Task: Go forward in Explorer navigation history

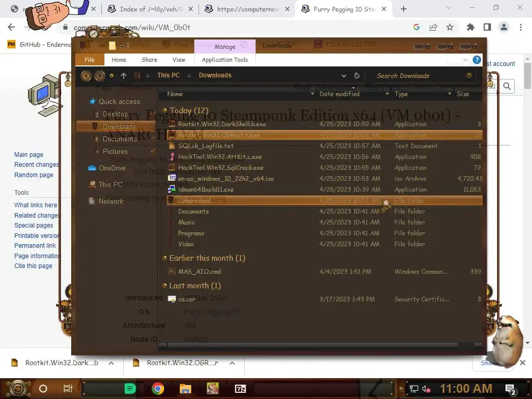Action: [100, 75]
